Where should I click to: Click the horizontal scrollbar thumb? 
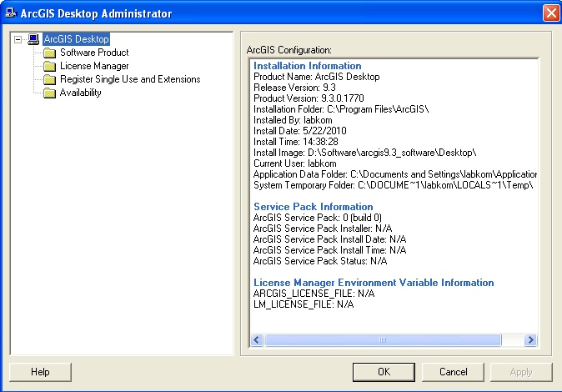[x=383, y=339]
